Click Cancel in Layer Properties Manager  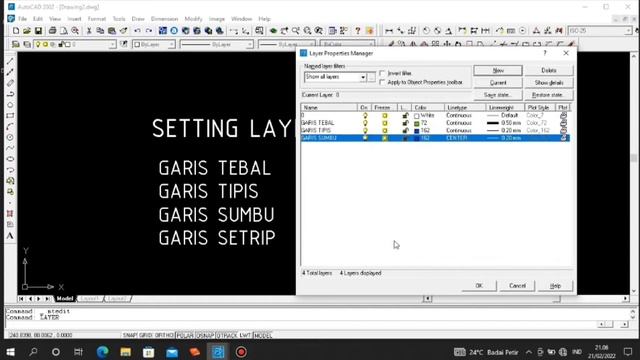[x=517, y=286]
